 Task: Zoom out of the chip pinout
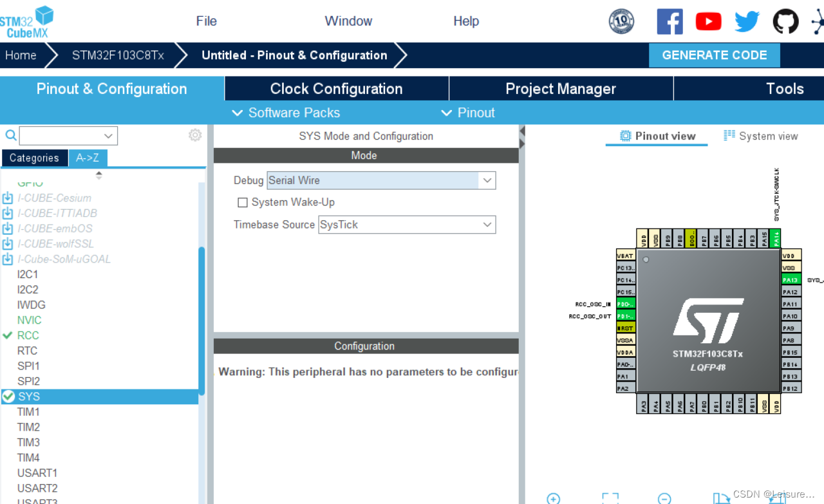665,499
